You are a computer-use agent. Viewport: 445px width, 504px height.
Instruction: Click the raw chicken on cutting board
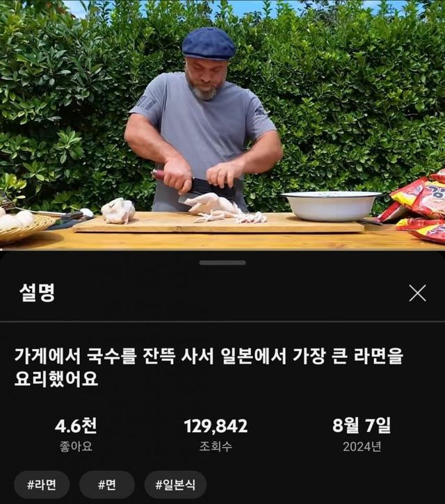pyautogui.click(x=224, y=209)
